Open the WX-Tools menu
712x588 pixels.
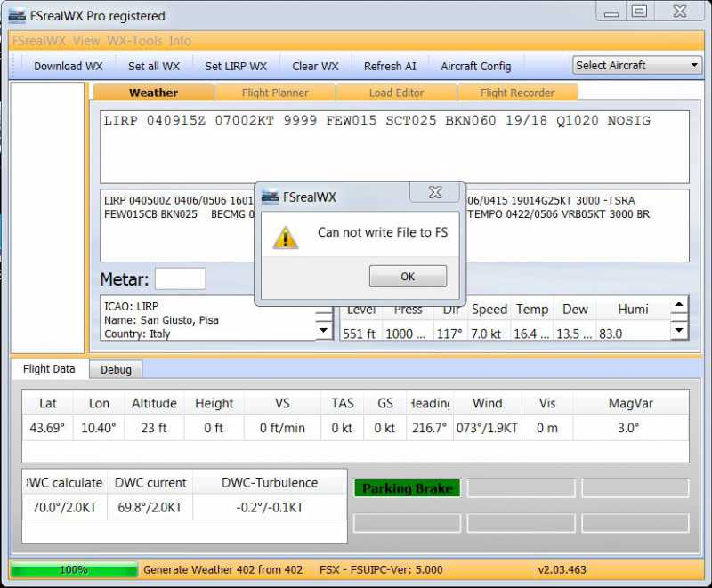[134, 41]
